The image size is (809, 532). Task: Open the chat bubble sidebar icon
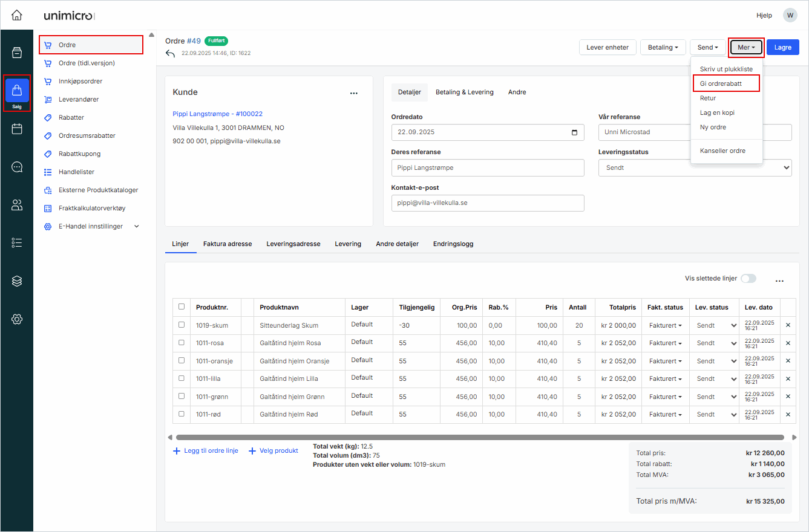17,167
